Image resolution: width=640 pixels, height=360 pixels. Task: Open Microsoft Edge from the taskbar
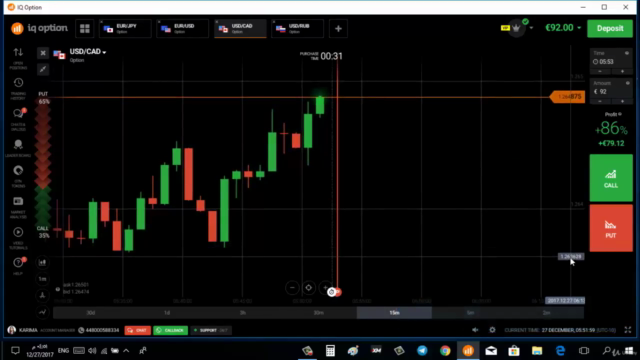(x=560, y=351)
